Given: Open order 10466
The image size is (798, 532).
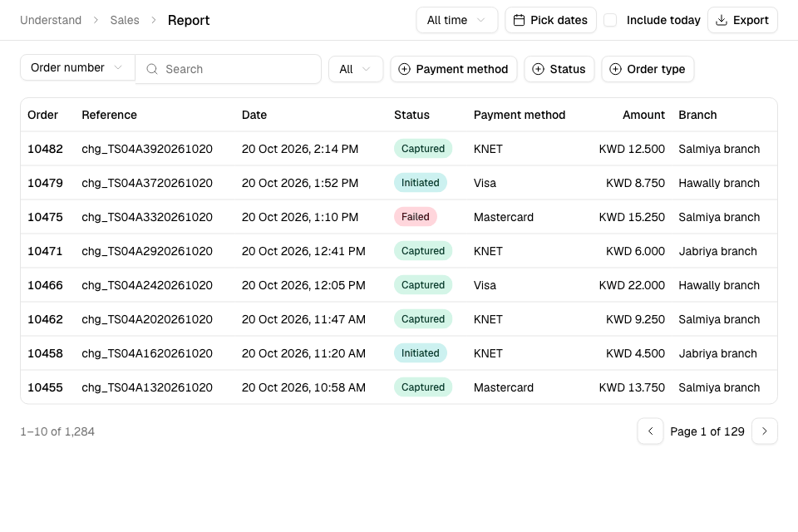Looking at the screenshot, I should (45, 286).
